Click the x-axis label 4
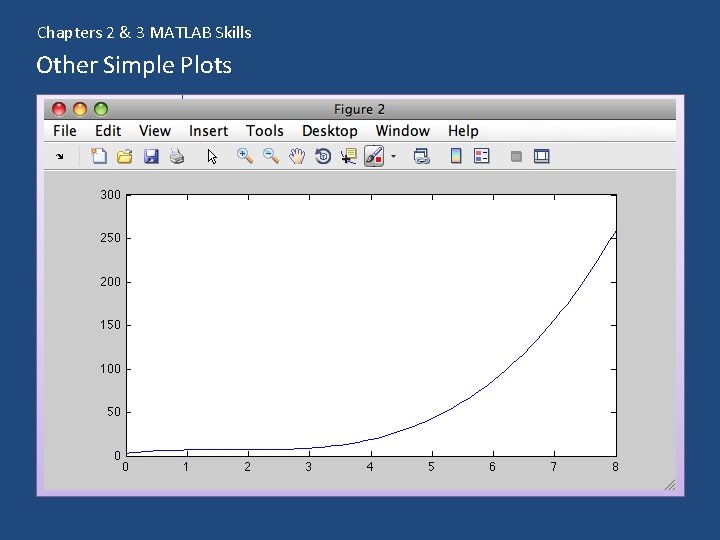The image size is (720, 540). 370,467
